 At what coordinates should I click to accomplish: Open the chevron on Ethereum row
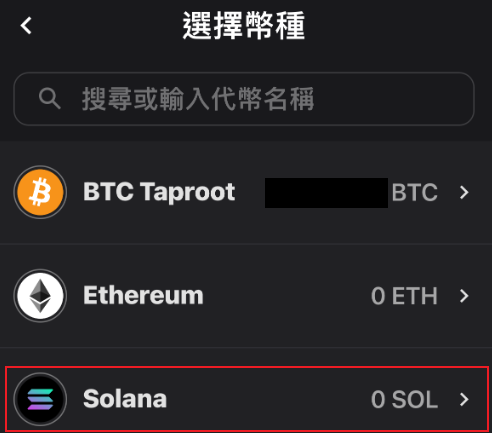click(464, 296)
